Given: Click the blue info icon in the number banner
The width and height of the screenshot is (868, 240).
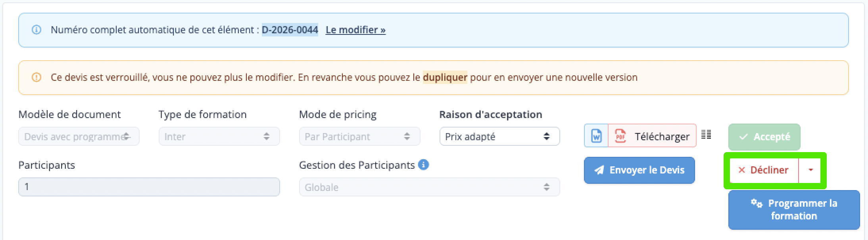Looking at the screenshot, I should (x=36, y=30).
